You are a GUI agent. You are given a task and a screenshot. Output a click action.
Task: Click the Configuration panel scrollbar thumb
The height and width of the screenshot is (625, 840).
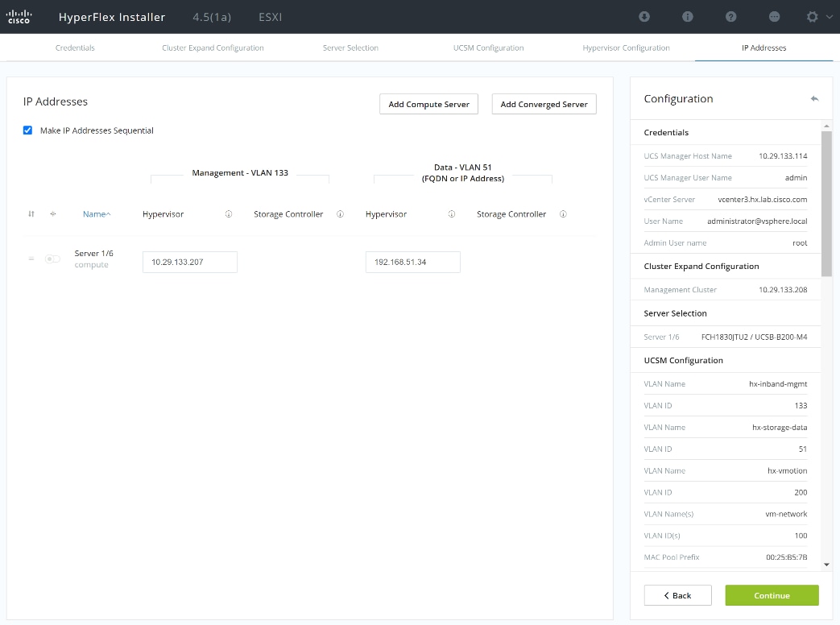[826, 204]
